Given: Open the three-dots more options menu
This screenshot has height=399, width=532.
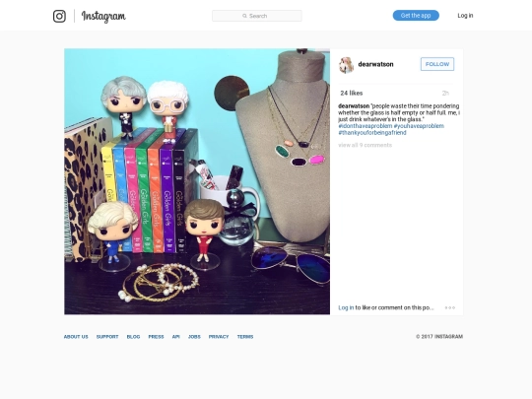Looking at the screenshot, I should coord(450,307).
